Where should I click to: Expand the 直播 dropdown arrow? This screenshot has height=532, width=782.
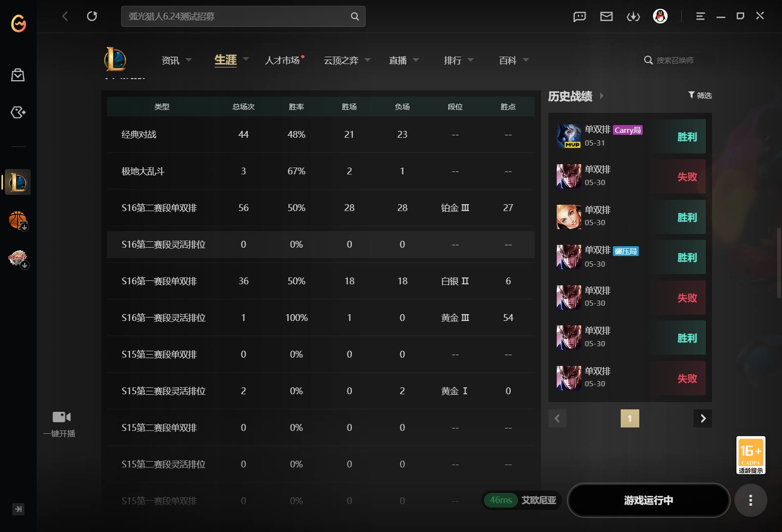416,60
